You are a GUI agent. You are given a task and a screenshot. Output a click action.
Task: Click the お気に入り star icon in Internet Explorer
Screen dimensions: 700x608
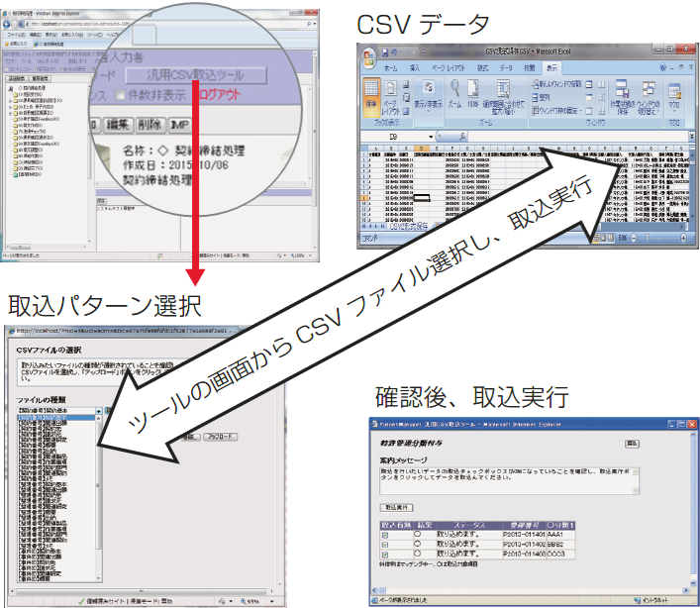[7, 44]
